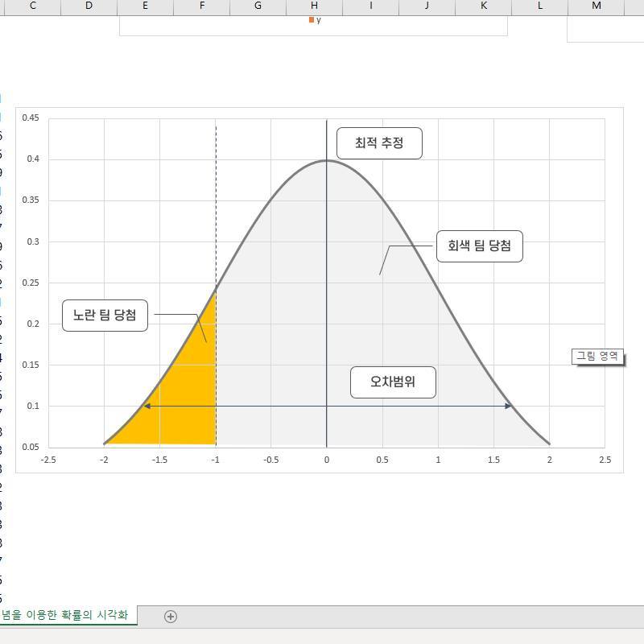Click the orange y legend marker

coord(312,19)
